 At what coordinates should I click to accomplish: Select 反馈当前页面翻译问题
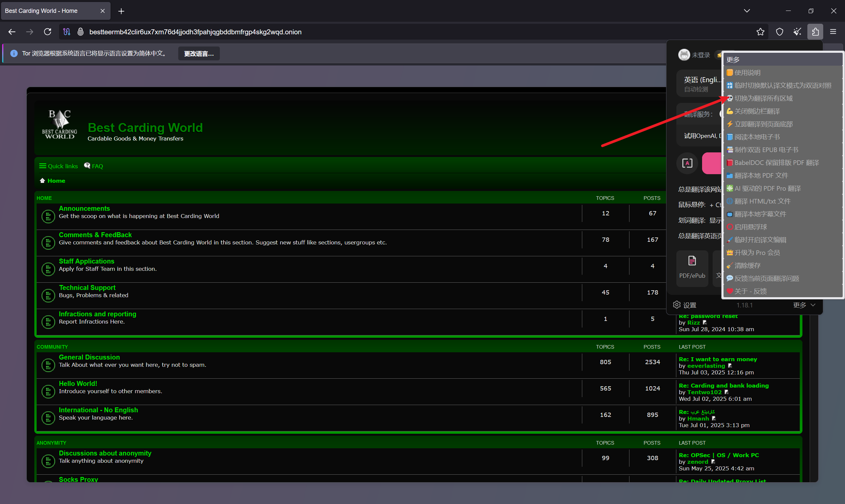pos(783,278)
